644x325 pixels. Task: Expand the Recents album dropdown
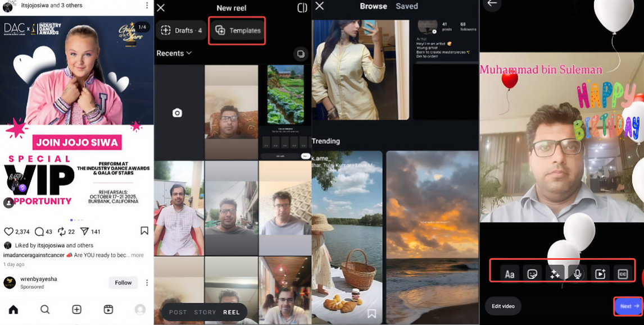click(x=174, y=53)
